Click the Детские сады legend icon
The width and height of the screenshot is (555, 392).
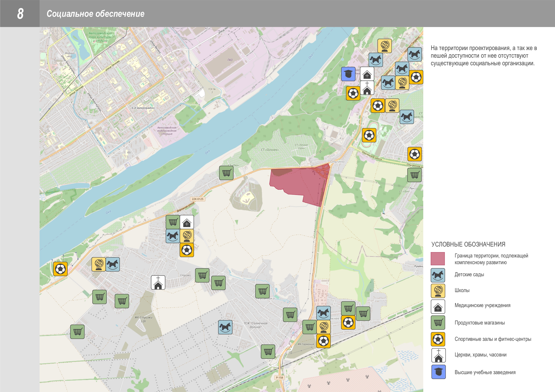pos(438,275)
